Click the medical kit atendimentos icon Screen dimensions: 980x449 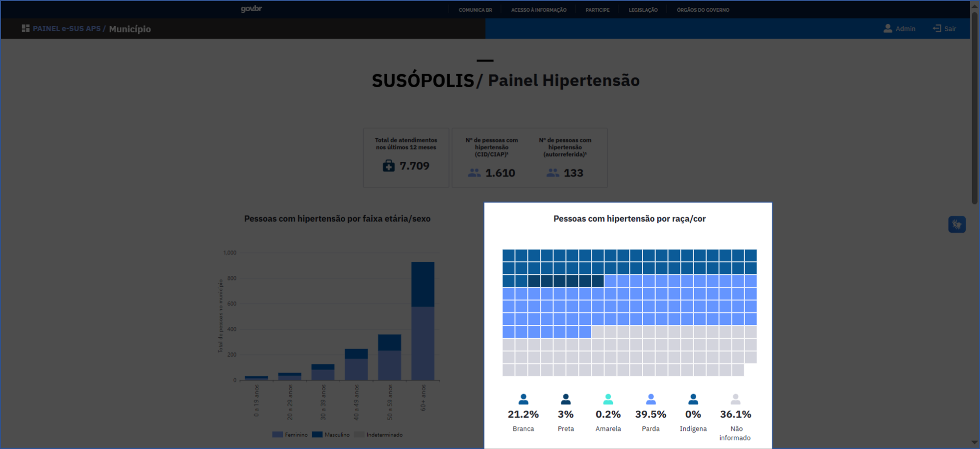tap(388, 166)
